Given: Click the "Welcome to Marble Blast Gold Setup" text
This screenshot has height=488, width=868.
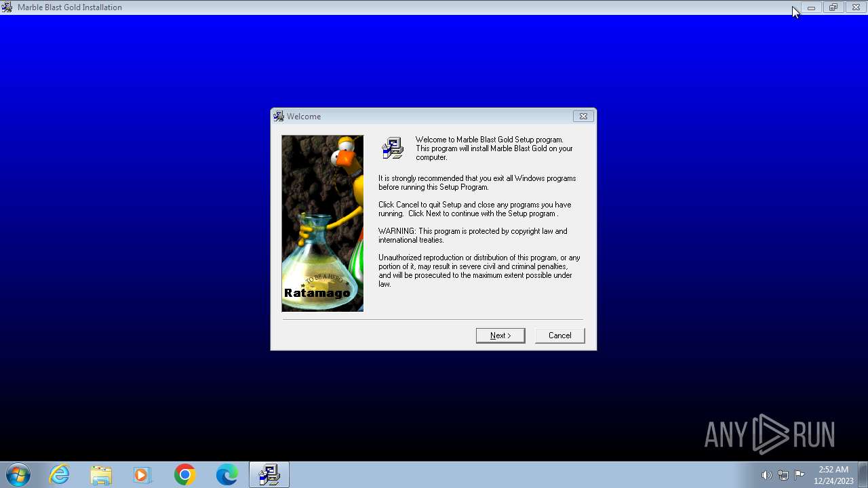Looking at the screenshot, I should tap(494, 148).
